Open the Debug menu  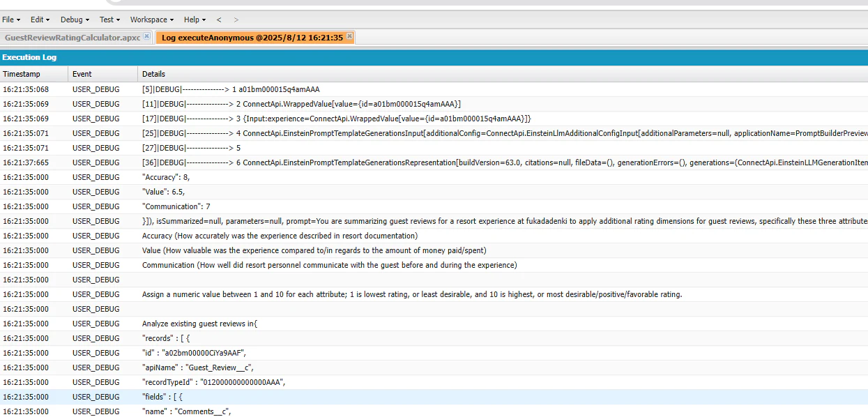point(75,20)
